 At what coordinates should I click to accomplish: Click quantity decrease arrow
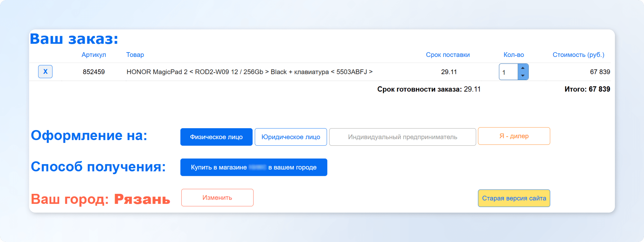523,76
